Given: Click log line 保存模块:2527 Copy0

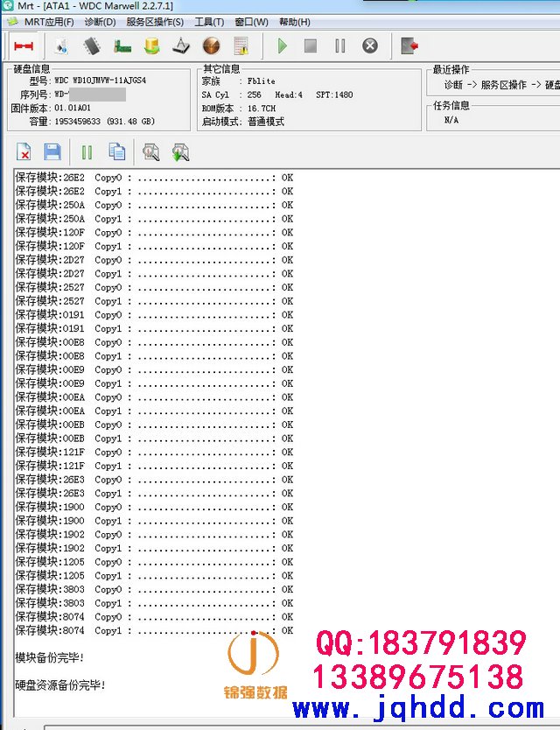Looking at the screenshot, I should point(154,287).
